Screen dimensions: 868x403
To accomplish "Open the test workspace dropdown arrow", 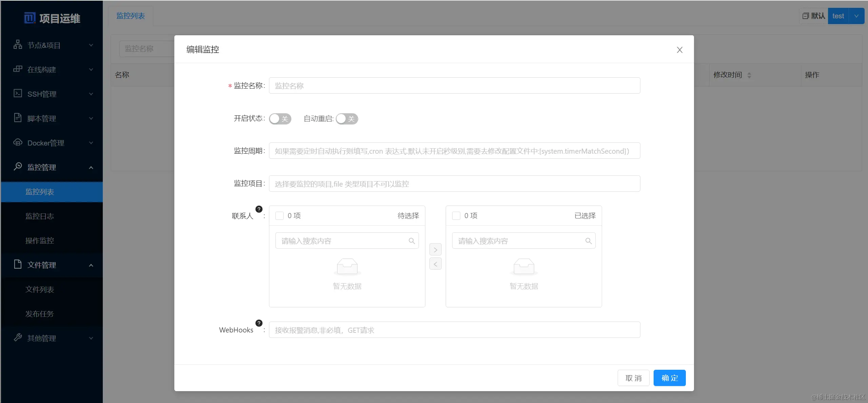I will 856,16.
